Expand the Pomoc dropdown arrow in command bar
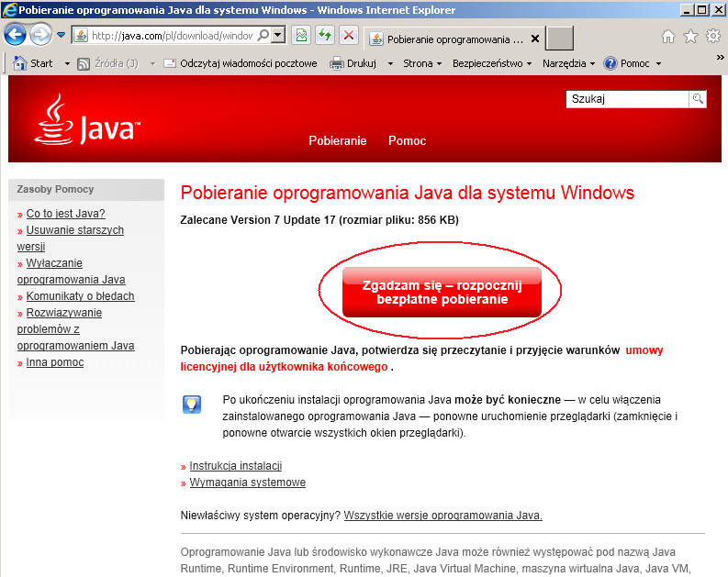Viewport: 728px width, 577px height. click(658, 63)
